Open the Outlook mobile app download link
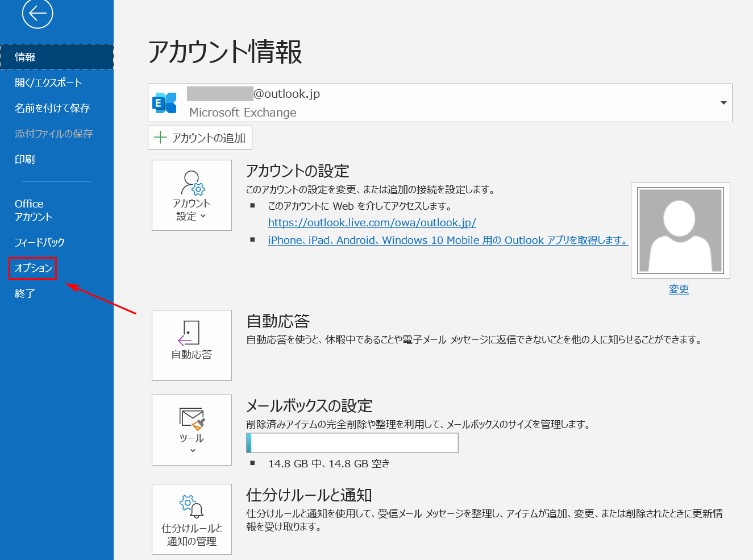Screen dimensions: 753x560 click(447, 240)
